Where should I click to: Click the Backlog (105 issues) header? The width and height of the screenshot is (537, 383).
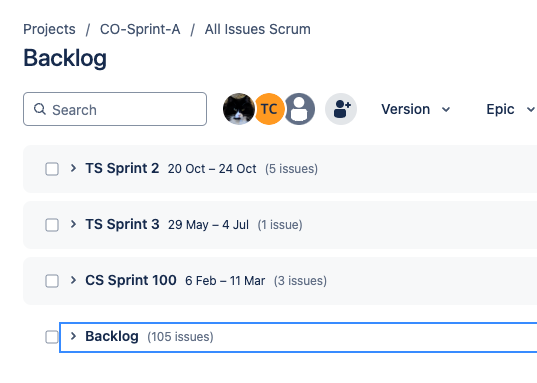pos(298,337)
